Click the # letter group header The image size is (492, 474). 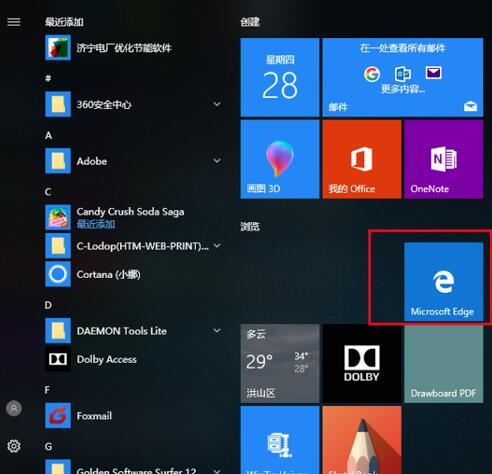[x=48, y=78]
